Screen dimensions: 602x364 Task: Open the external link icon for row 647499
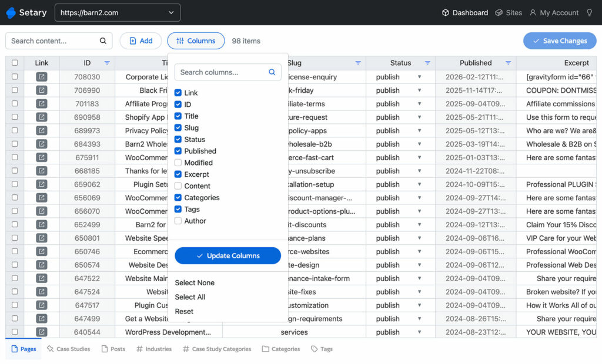tap(42, 318)
